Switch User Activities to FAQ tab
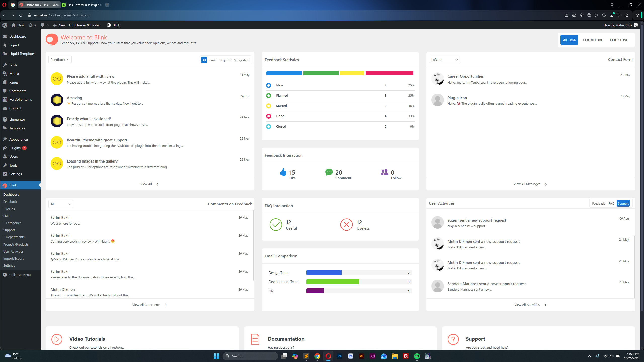 [611, 204]
